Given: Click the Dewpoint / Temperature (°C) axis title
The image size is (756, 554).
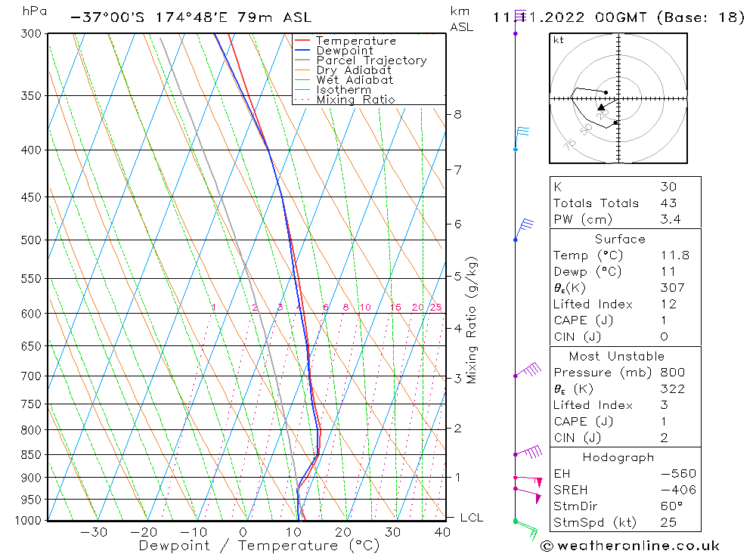Looking at the screenshot, I should 259,546.
